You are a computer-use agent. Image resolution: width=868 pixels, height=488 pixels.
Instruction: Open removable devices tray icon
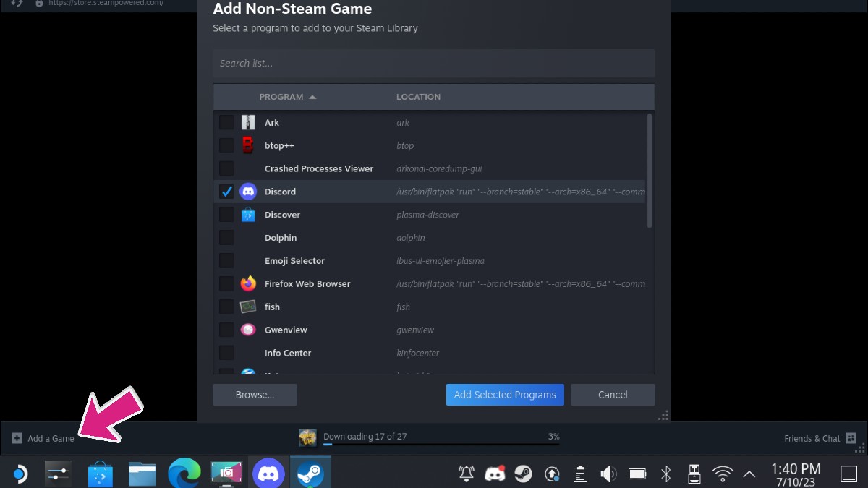pos(694,474)
